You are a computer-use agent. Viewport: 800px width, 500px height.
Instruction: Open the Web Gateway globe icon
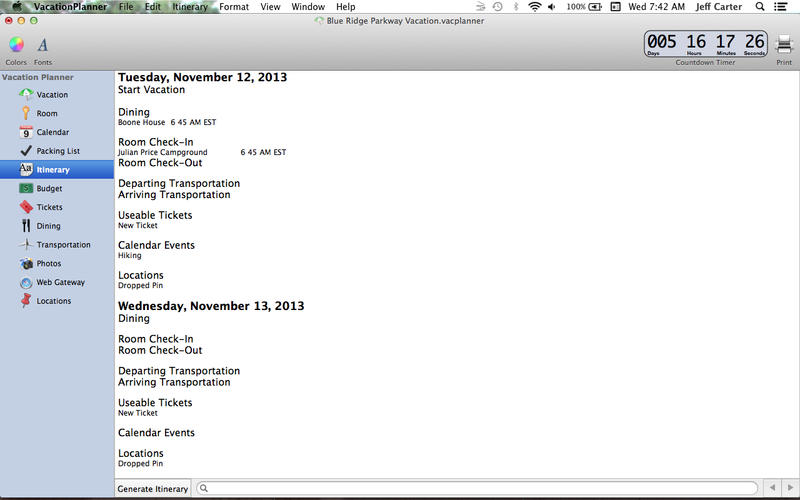click(26, 282)
